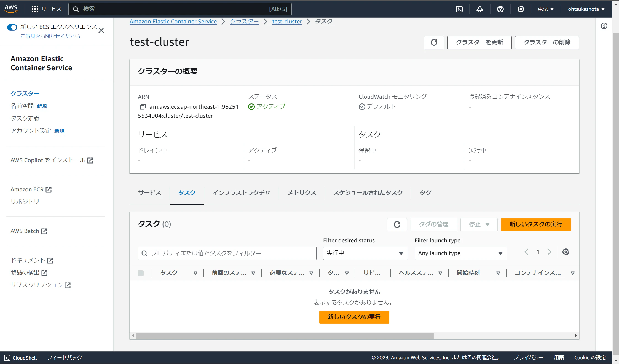The image size is (619, 364).
Task: Click クラスターの削除 button
Action: 547,42
